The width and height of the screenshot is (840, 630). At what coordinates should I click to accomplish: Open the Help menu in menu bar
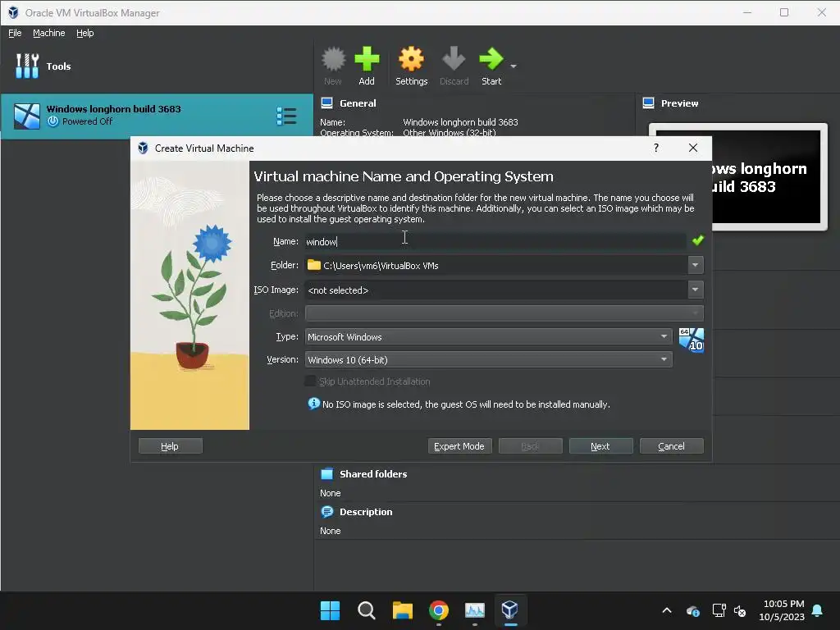(x=84, y=33)
